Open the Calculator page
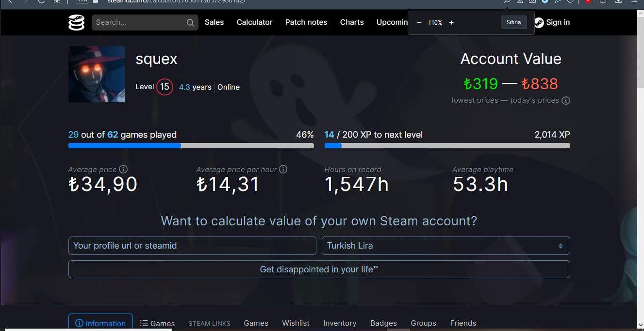Screen dimensions: 644x331 click(254, 22)
